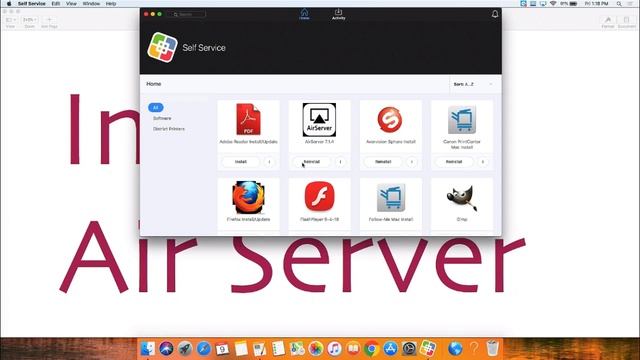Switch to the Home tab
The height and width of the screenshot is (360, 640).
[304, 14]
